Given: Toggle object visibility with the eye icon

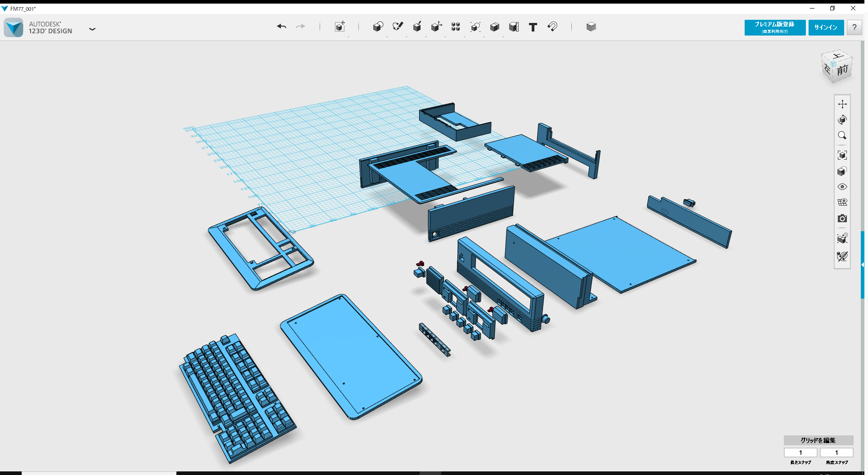Looking at the screenshot, I should point(842,186).
